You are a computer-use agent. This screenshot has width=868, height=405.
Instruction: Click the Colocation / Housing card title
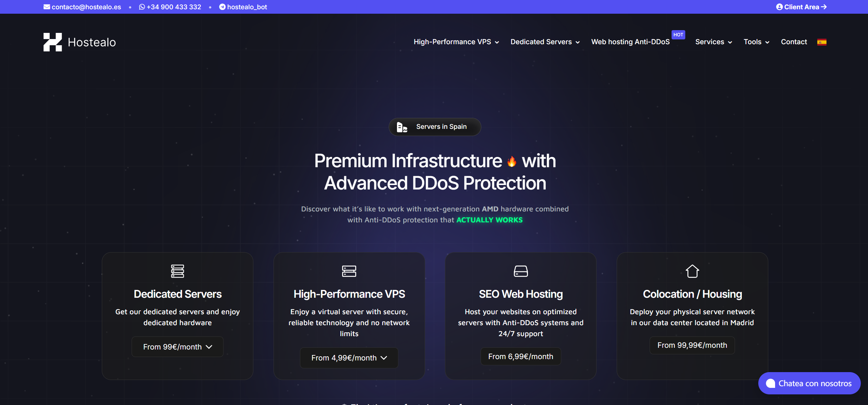pyautogui.click(x=692, y=294)
